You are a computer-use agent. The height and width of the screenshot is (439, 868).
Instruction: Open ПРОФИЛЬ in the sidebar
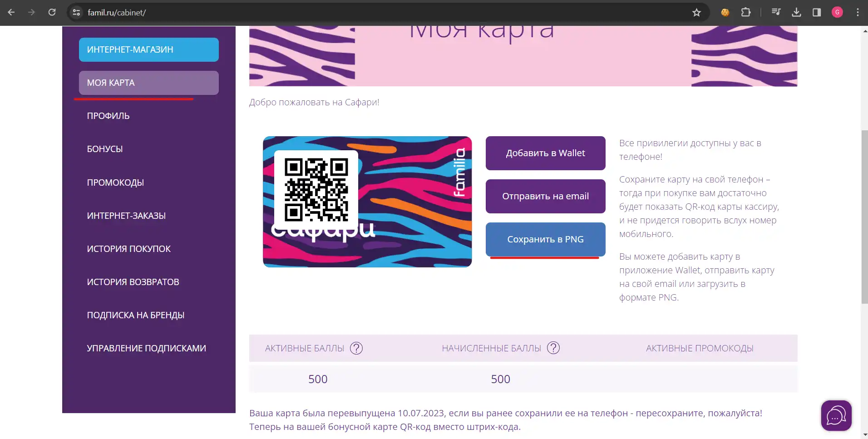click(x=108, y=116)
